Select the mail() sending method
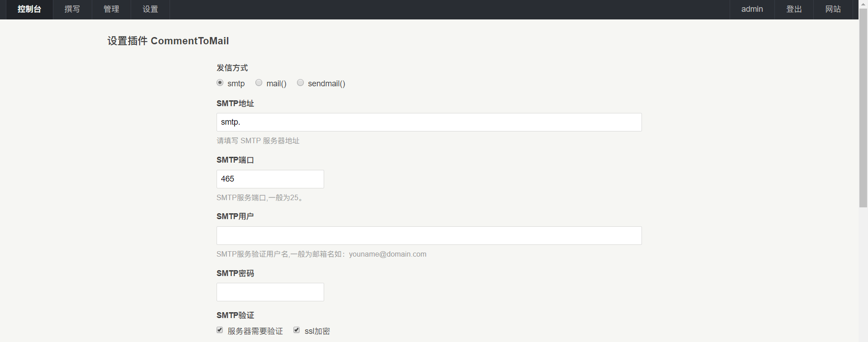This screenshot has width=868, height=342. tap(259, 83)
